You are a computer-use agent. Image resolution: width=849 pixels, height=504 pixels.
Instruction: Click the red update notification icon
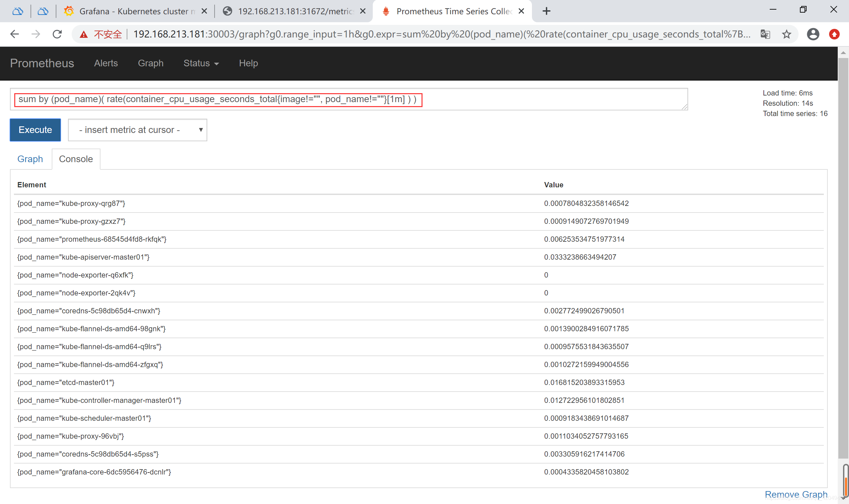coord(834,34)
